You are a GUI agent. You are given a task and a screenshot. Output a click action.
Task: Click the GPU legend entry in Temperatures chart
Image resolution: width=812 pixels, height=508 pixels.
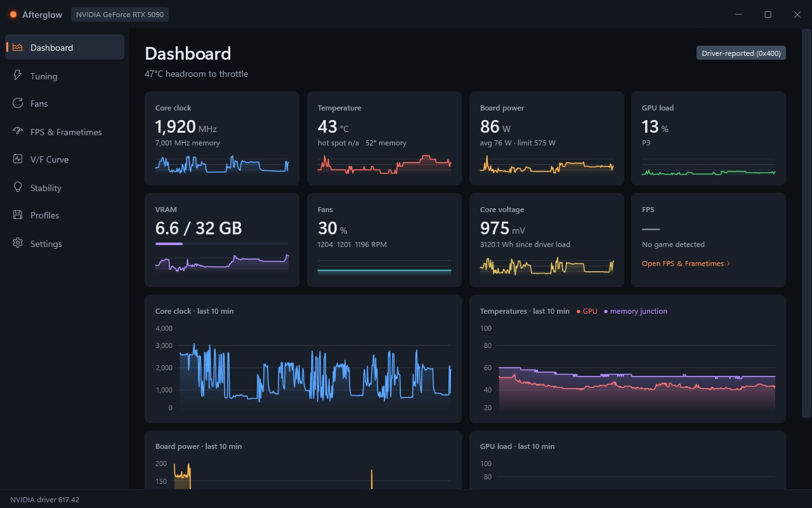(587, 311)
